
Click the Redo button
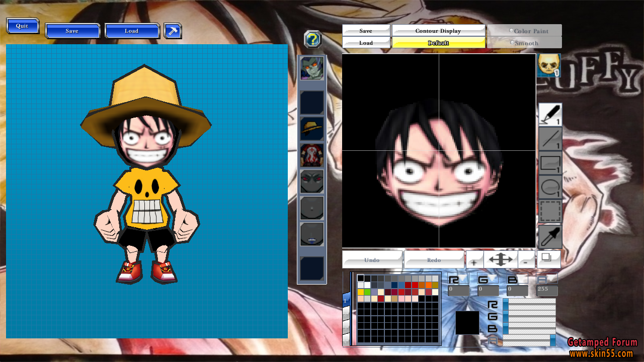click(434, 260)
